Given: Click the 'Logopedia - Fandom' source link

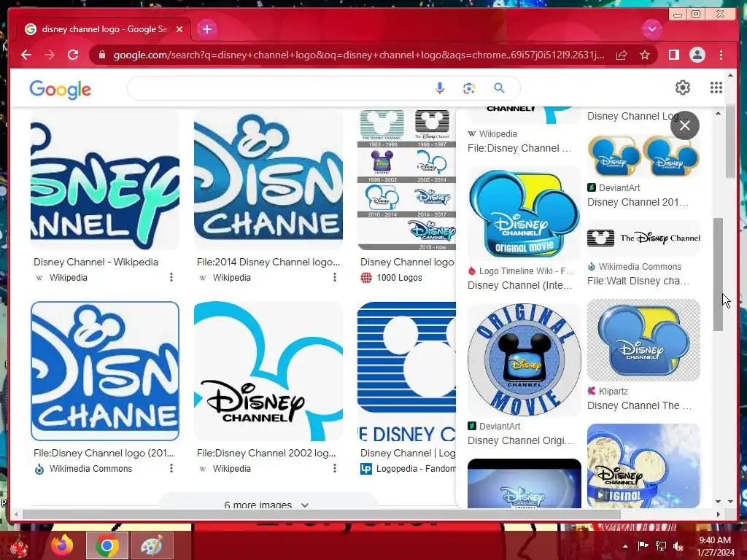Looking at the screenshot, I should click(x=416, y=469).
